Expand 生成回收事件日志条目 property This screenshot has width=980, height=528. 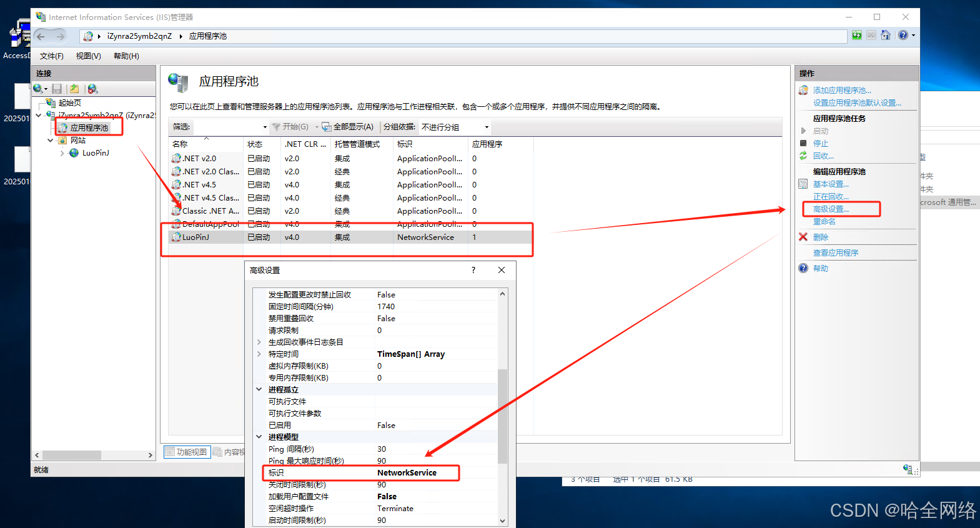click(259, 342)
